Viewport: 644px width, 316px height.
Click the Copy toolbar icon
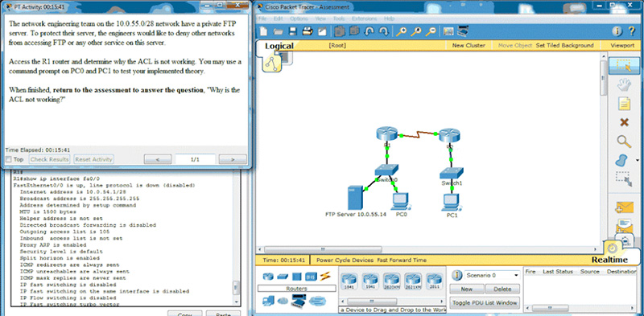tap(339, 31)
